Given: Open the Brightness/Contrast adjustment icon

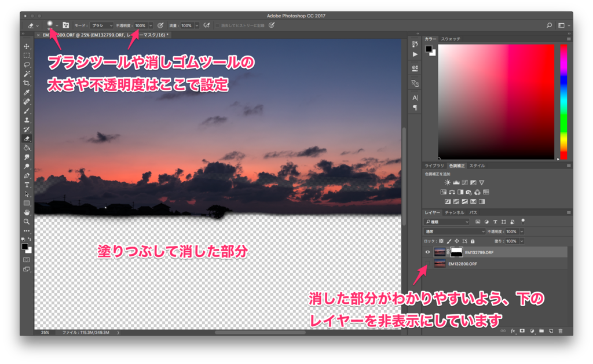Looking at the screenshot, I should [x=447, y=182].
